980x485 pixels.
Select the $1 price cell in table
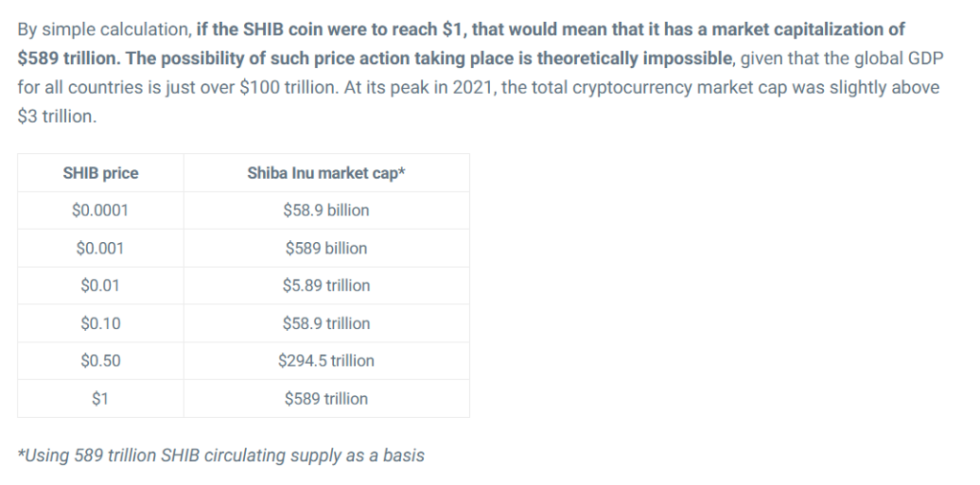100,399
